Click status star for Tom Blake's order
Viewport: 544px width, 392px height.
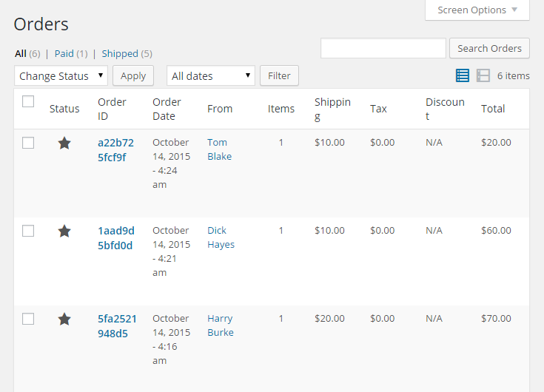[x=64, y=143]
